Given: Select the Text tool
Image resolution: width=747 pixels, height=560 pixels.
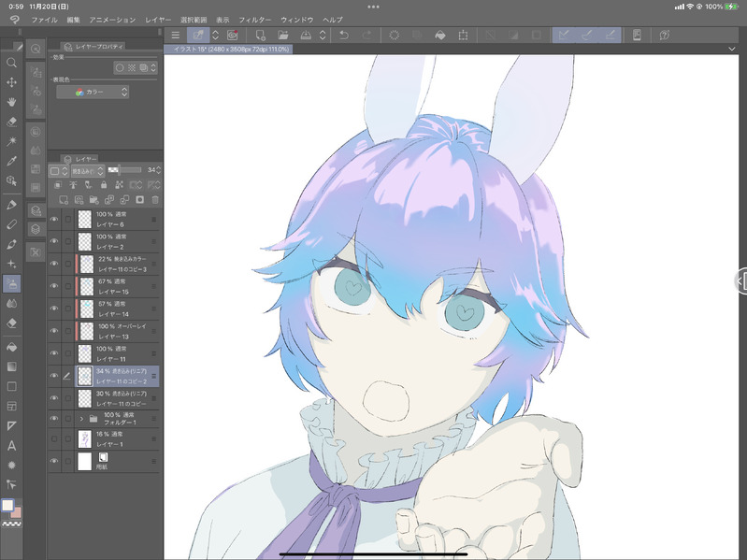Looking at the screenshot, I should [x=11, y=445].
